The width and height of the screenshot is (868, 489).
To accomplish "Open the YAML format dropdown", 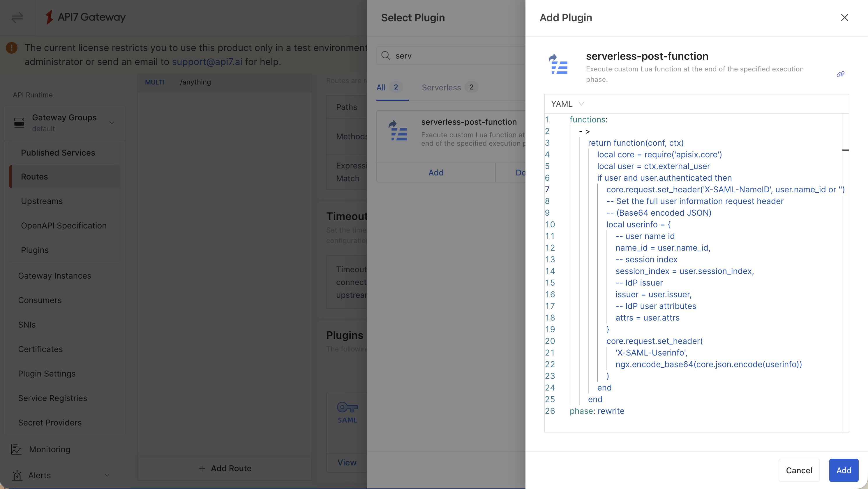I will [x=567, y=103].
